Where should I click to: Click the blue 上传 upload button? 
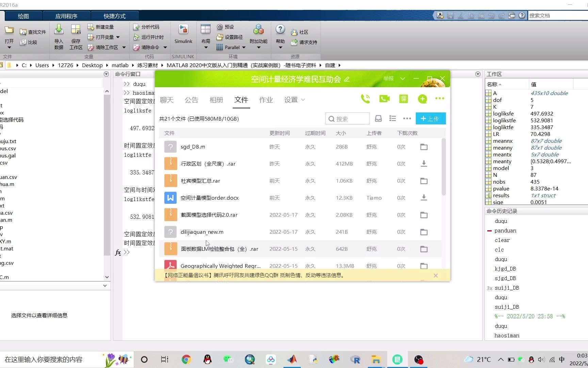click(x=430, y=118)
